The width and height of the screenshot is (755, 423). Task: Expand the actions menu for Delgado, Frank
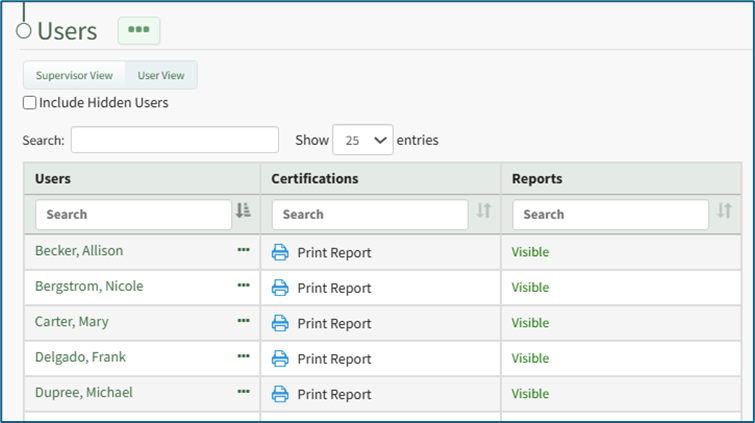click(244, 357)
